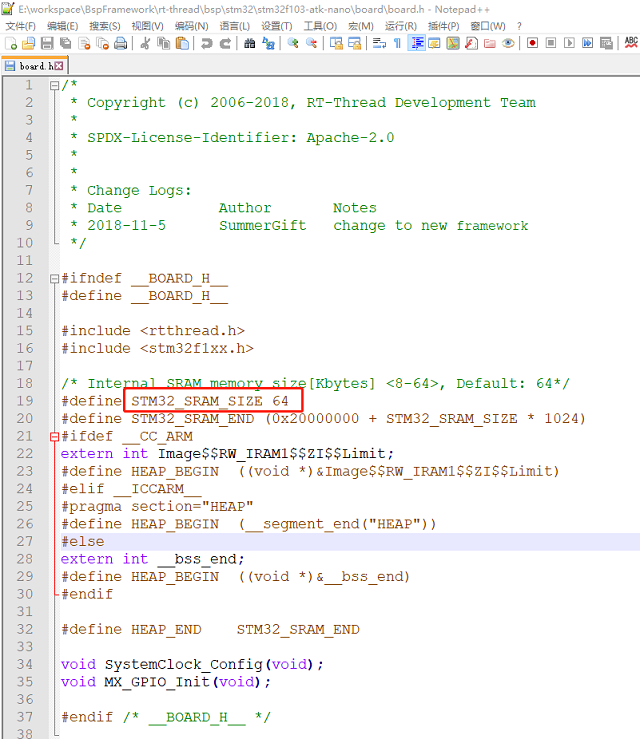
Task: Toggle word wrap in the toolbar
Action: pos(379,44)
